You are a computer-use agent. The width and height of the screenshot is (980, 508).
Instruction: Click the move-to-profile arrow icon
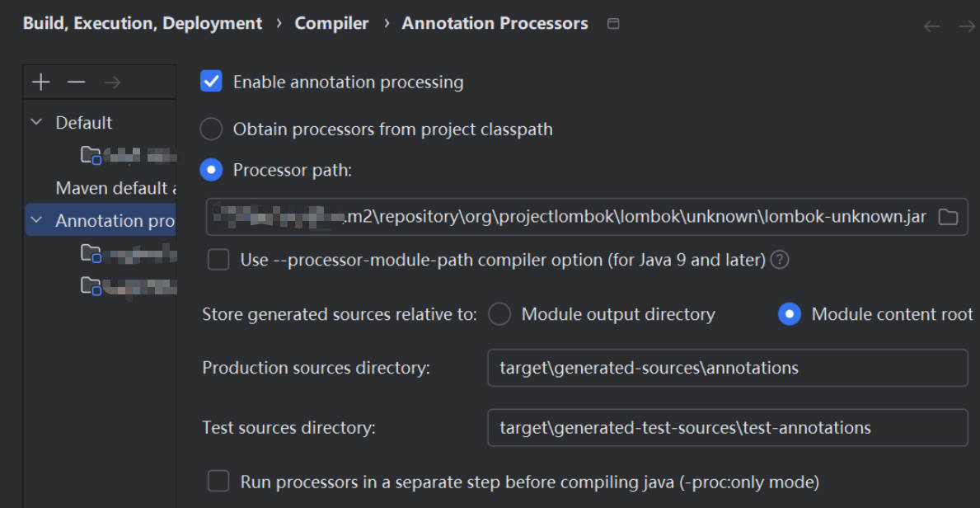tap(112, 82)
